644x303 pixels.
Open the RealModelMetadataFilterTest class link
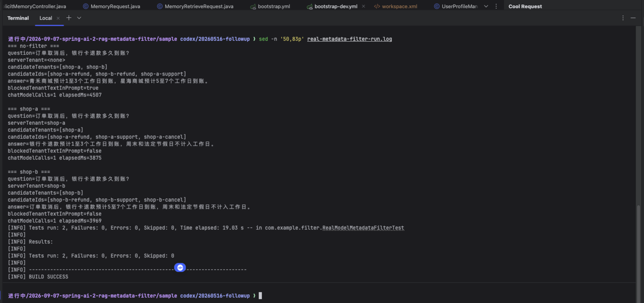[x=363, y=228]
